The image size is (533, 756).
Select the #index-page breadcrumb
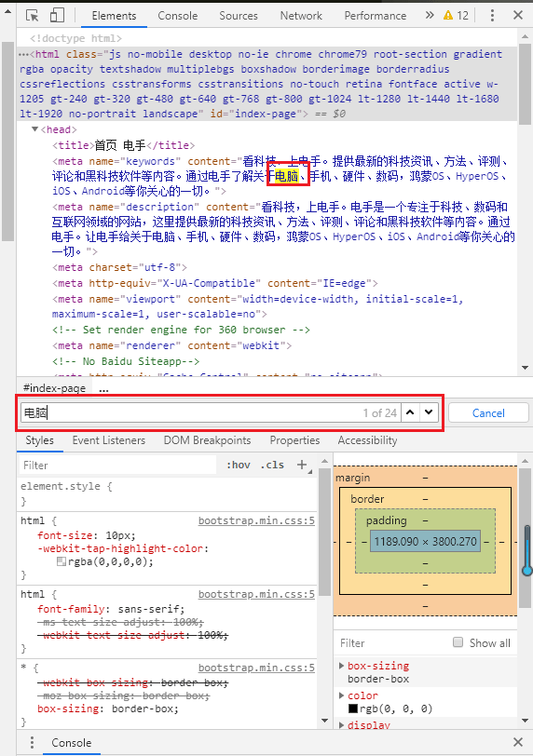[54, 388]
